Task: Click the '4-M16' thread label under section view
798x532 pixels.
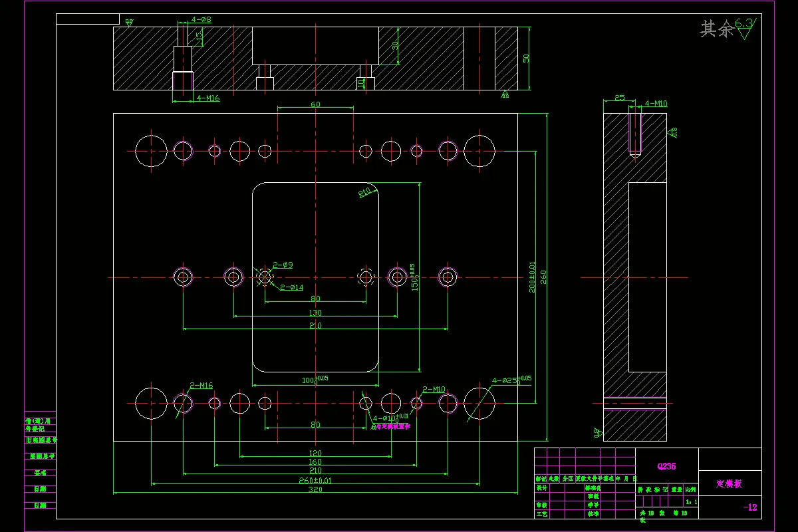Action: 207,98
